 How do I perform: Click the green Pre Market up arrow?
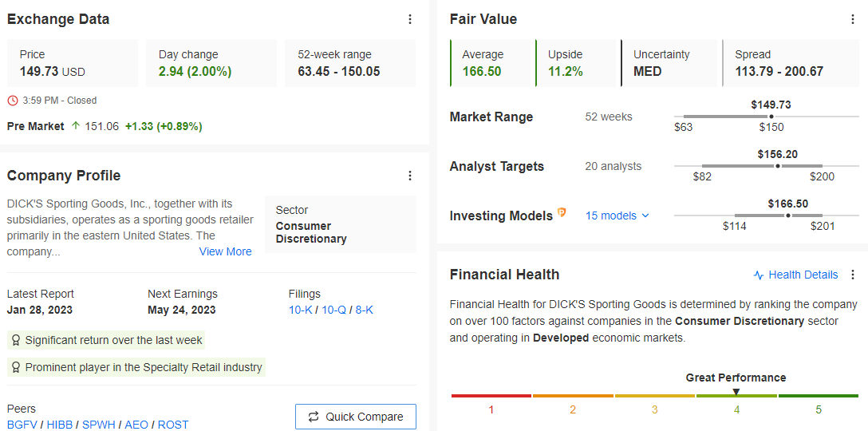pyautogui.click(x=76, y=126)
